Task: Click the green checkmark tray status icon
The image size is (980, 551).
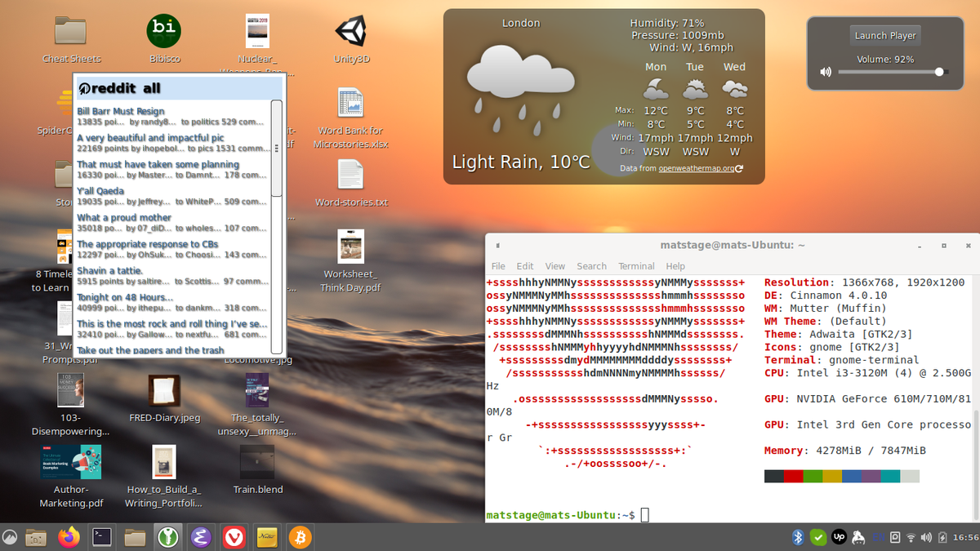Action: click(818, 537)
